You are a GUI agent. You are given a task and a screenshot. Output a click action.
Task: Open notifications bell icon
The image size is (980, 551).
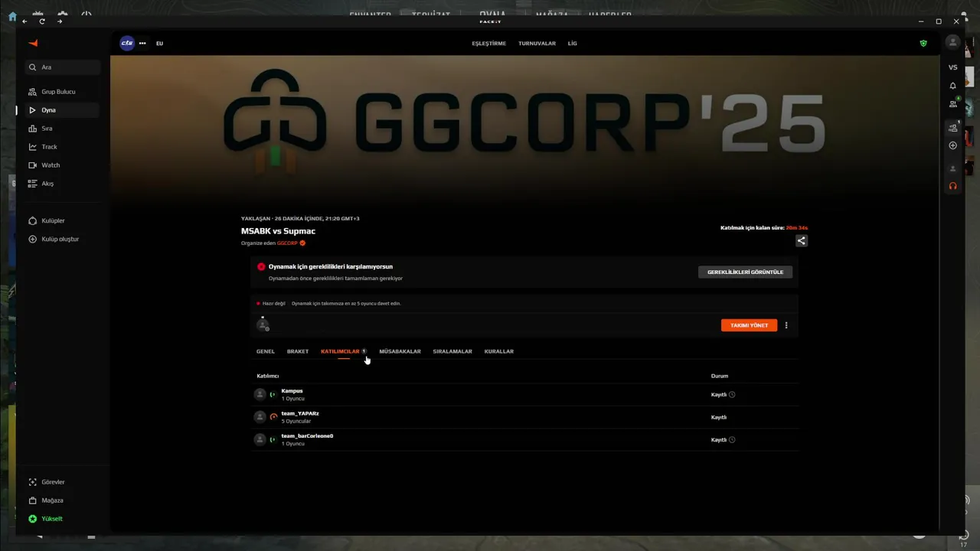point(952,86)
